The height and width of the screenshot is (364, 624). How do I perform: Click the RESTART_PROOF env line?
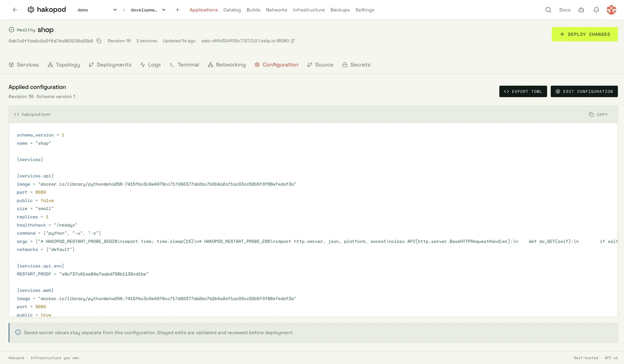(83, 274)
